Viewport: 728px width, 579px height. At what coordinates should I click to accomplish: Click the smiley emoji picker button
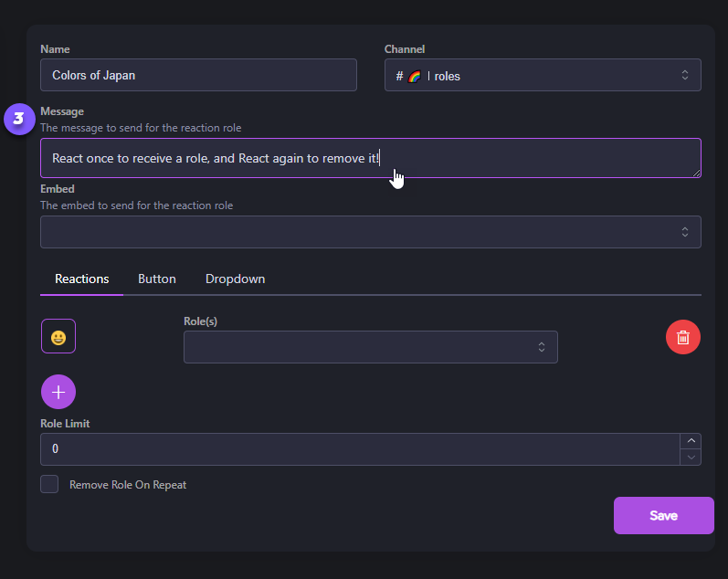[x=58, y=337]
